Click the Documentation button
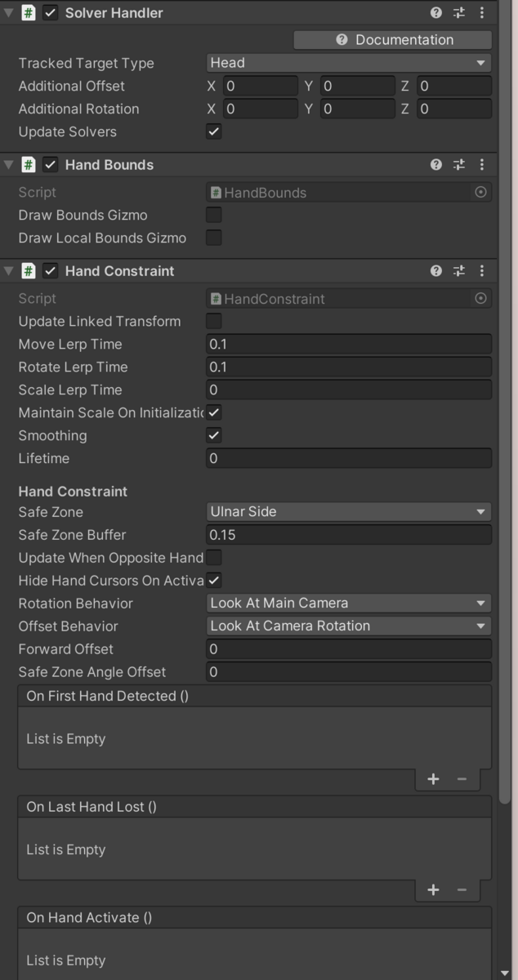This screenshot has width=518, height=980. pyautogui.click(x=392, y=39)
